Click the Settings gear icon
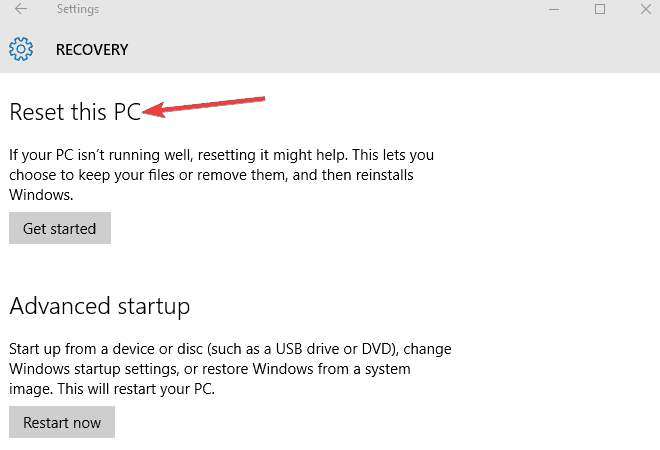The width and height of the screenshot is (660, 450). 21,49
